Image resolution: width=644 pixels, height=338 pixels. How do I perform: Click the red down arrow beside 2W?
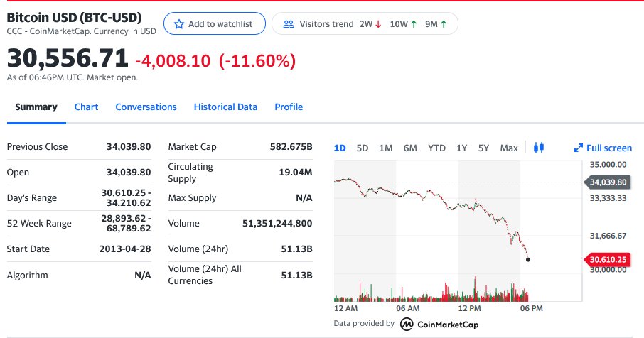point(378,24)
